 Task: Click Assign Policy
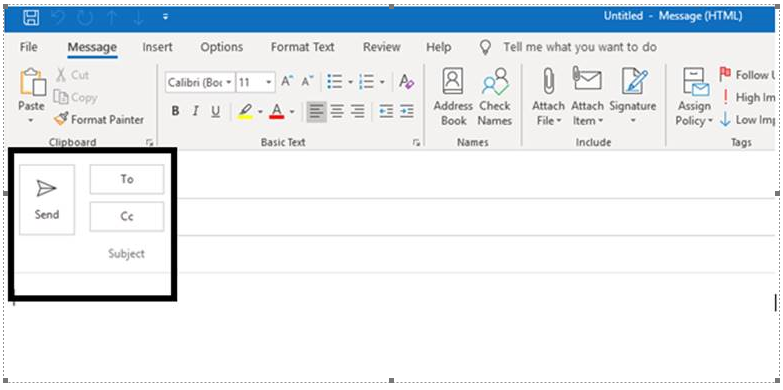694,97
